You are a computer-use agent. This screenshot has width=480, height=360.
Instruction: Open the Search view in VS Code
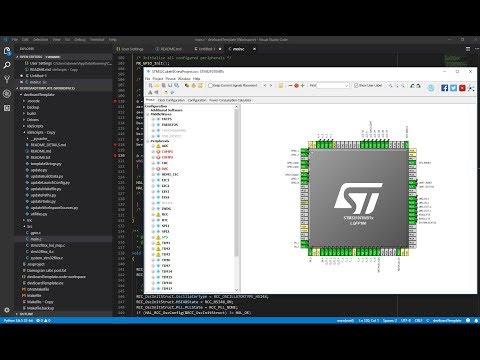(7, 65)
